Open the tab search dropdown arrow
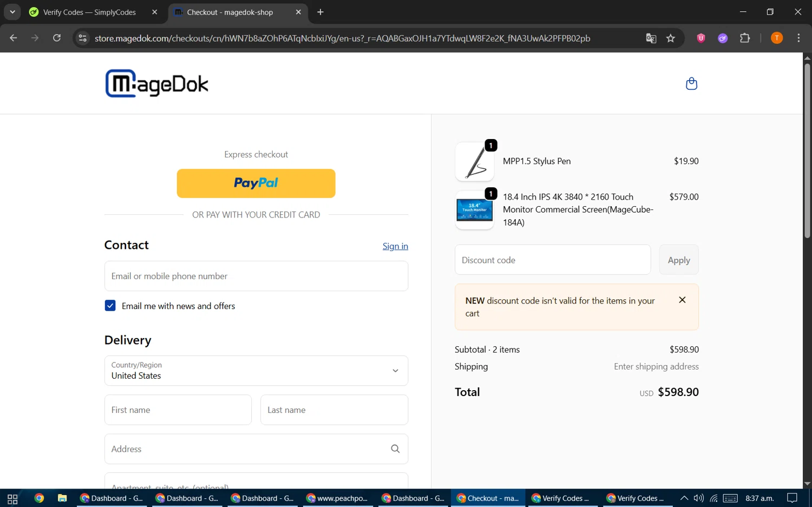 [x=12, y=12]
